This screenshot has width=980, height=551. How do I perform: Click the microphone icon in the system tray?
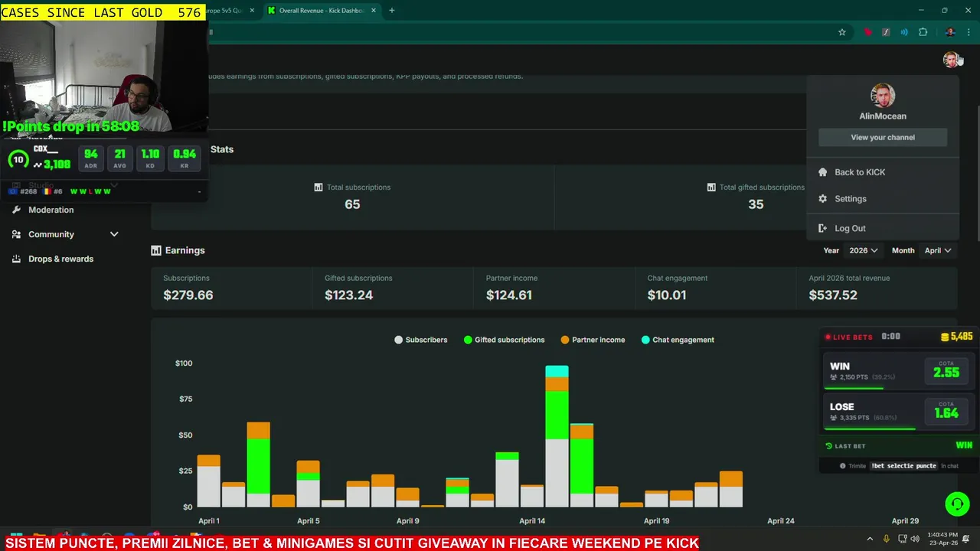887,539
